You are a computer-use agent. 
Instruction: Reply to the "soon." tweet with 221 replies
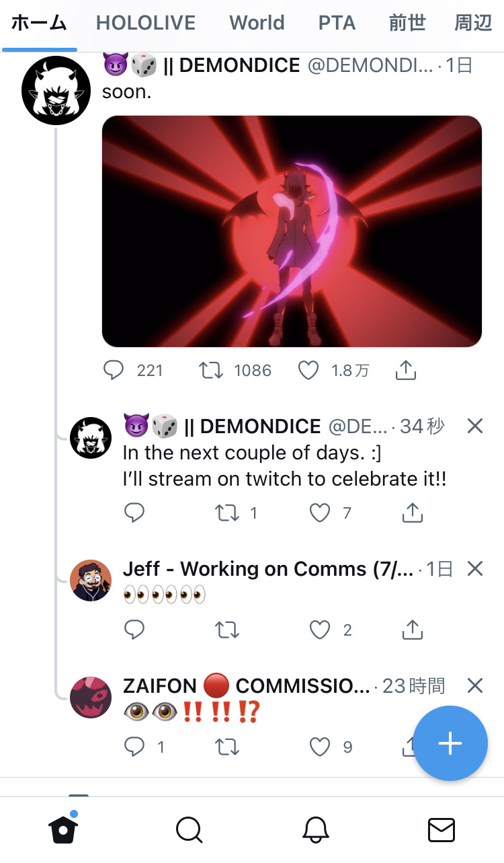pos(114,370)
